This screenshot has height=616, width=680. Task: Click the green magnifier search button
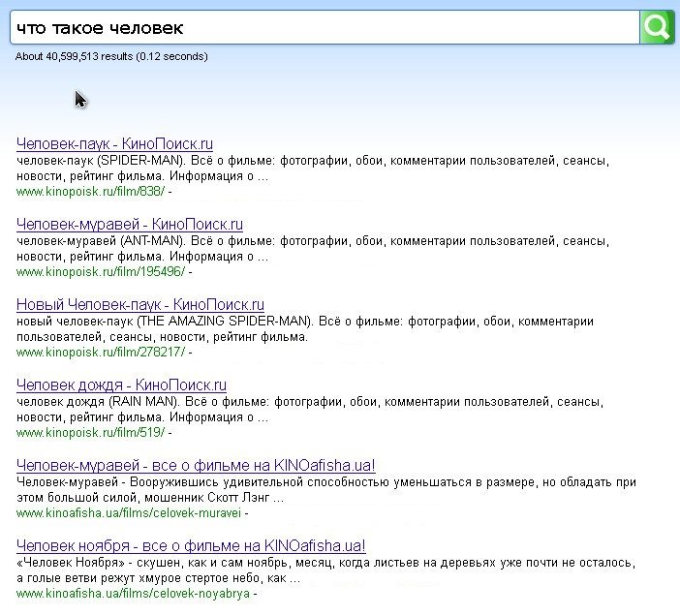(x=657, y=27)
